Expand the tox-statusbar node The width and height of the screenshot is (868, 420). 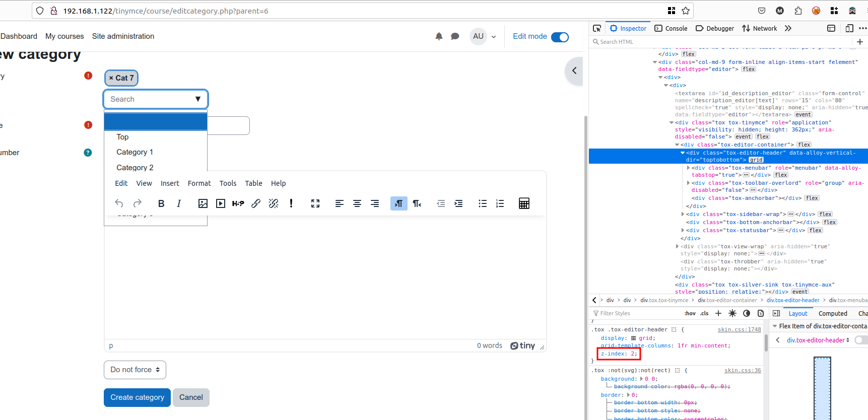[683, 230]
